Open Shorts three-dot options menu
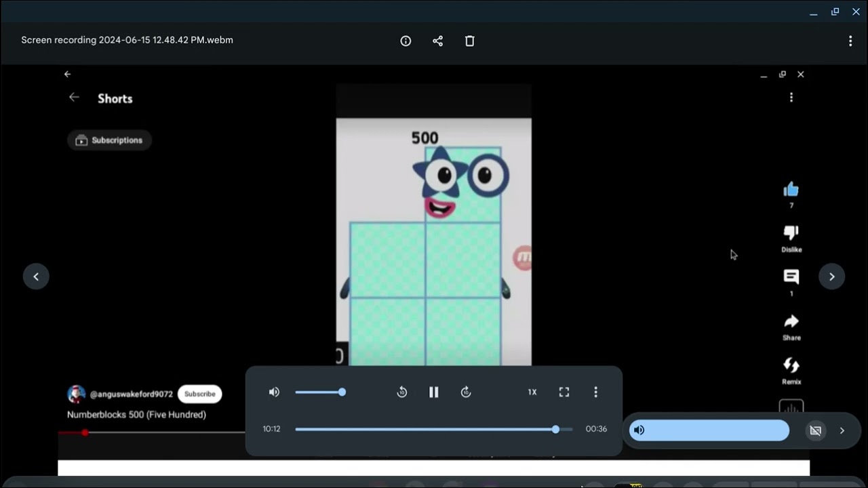The height and width of the screenshot is (488, 868). click(791, 98)
